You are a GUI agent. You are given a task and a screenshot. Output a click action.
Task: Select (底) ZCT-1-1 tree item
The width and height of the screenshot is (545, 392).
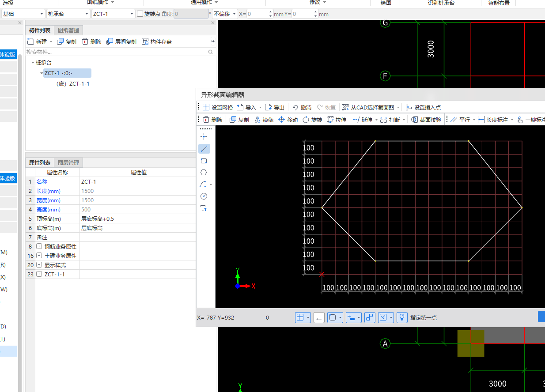[x=73, y=83]
